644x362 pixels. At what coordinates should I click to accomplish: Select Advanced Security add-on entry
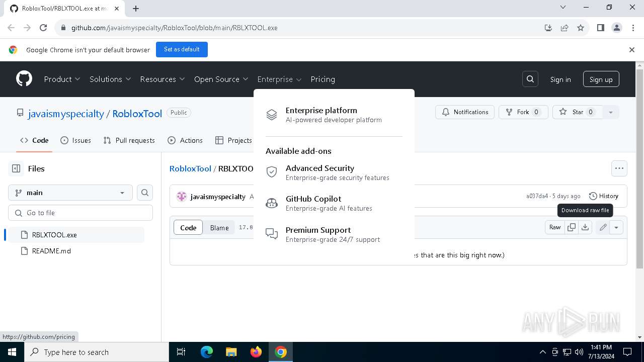(x=334, y=172)
